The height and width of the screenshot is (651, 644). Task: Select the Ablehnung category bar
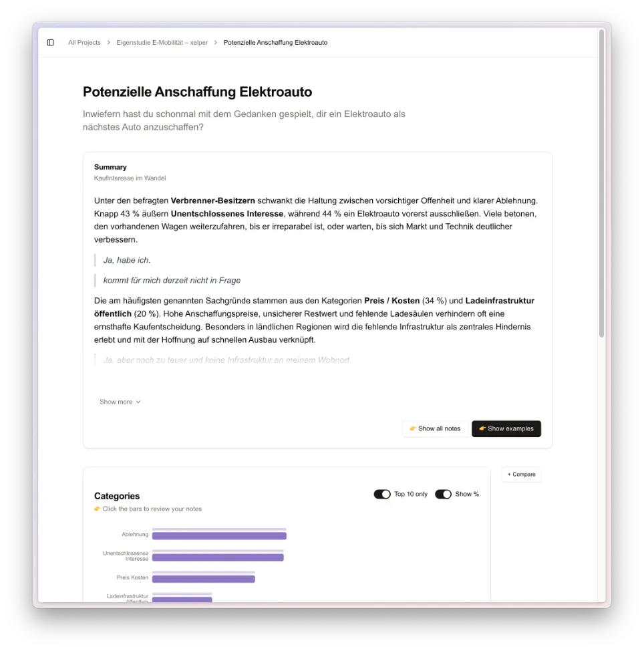tap(219, 535)
